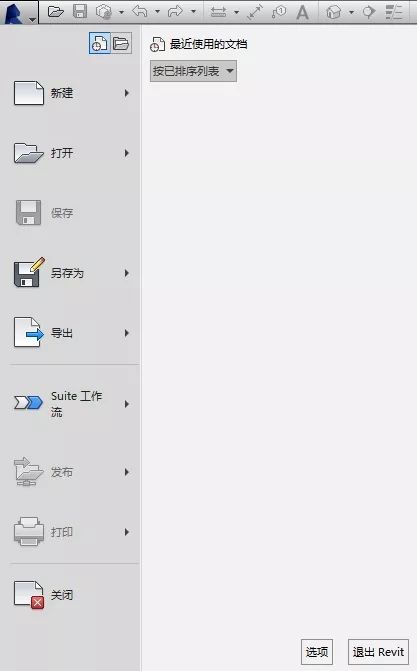Expand the 导出 submenu arrow
Viewport: 417px width, 671px height.
click(x=127, y=333)
